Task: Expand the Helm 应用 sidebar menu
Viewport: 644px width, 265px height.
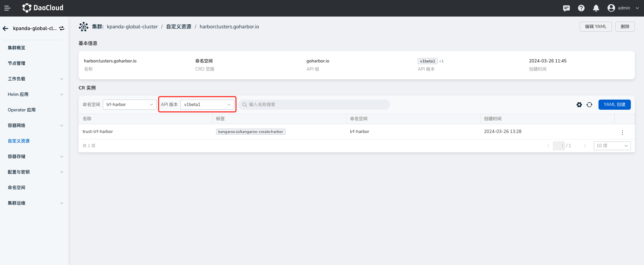Action: 35,95
